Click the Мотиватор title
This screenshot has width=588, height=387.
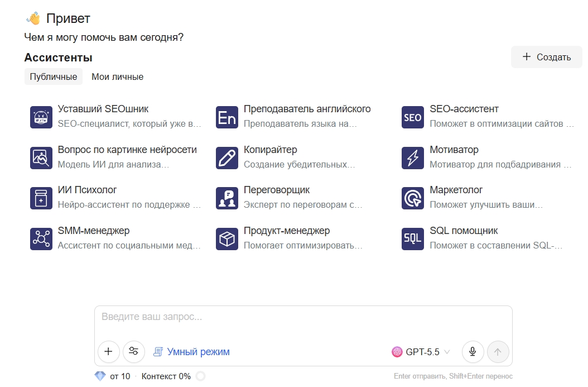[454, 150]
